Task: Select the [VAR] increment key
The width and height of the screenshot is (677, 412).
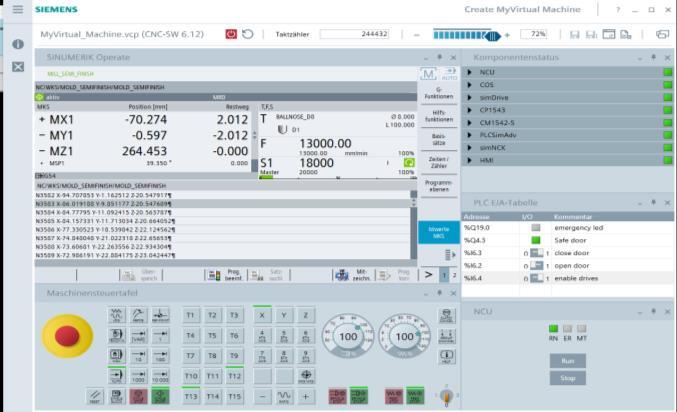Action: tap(138, 336)
